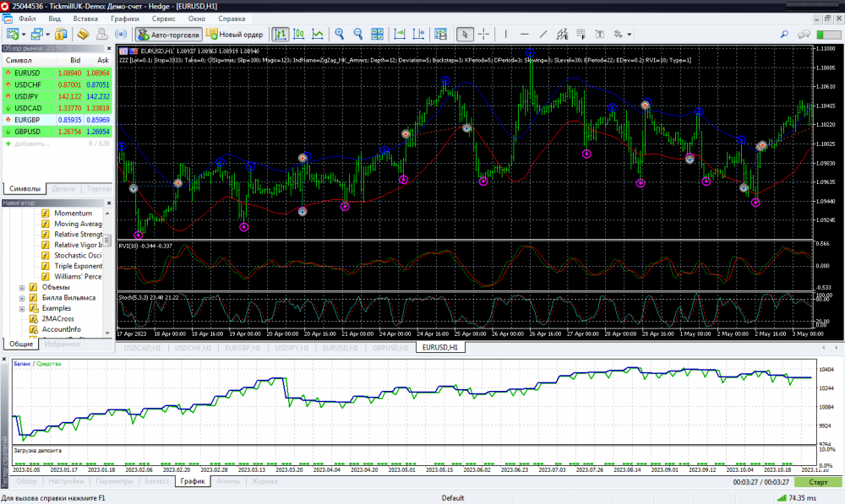Image resolution: width=845 pixels, height=504 pixels.
Task: Expand the Объемы indicator folder
Action: 21,288
